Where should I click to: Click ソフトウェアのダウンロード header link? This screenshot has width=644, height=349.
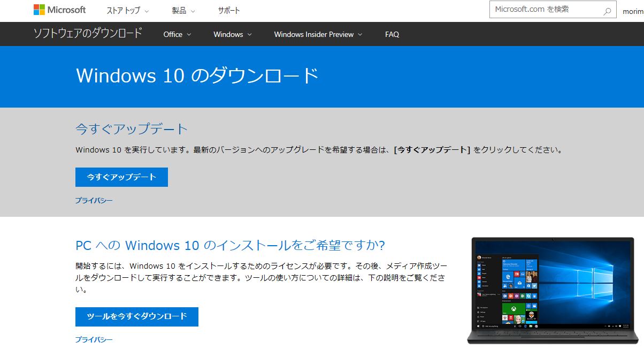click(x=88, y=33)
